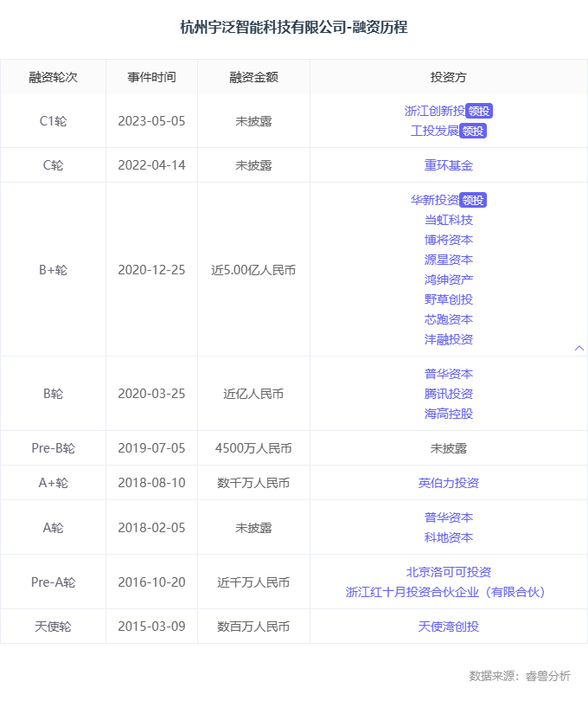Select the B轮 round cell
This screenshot has height=707, width=588.
[53, 394]
